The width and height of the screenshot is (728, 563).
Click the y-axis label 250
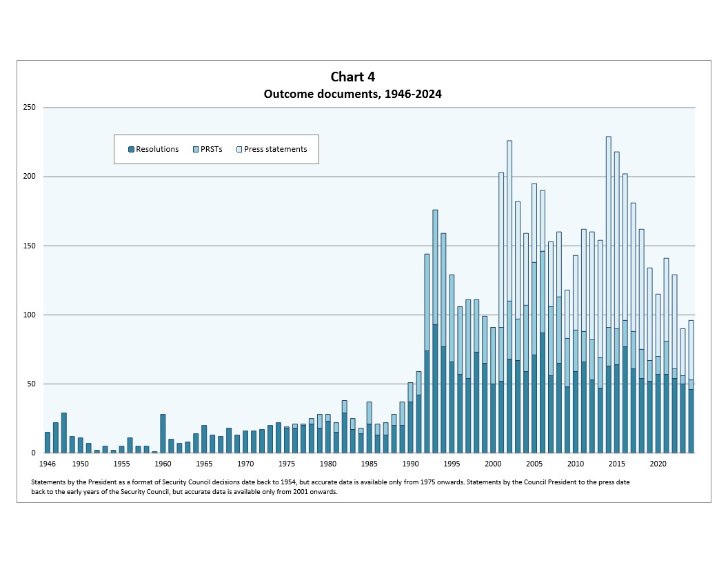tap(29, 108)
